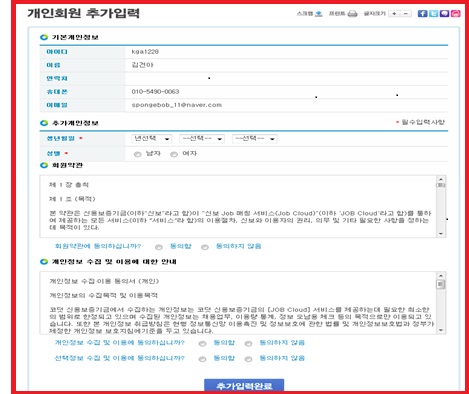Click the 회원약관 text box scroll up arrow
The width and height of the screenshot is (469, 394).
441,179
